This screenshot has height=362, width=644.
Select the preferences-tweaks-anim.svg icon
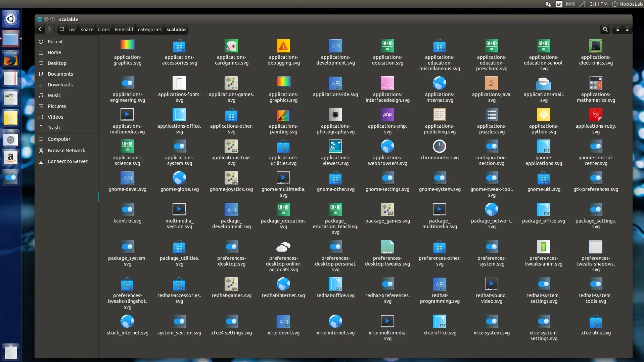pos(544,247)
